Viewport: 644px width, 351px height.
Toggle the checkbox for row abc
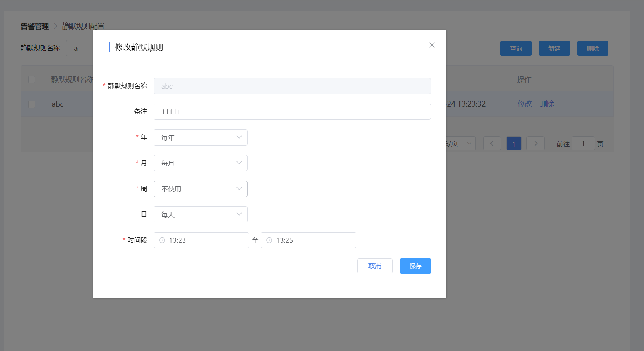[x=32, y=104]
